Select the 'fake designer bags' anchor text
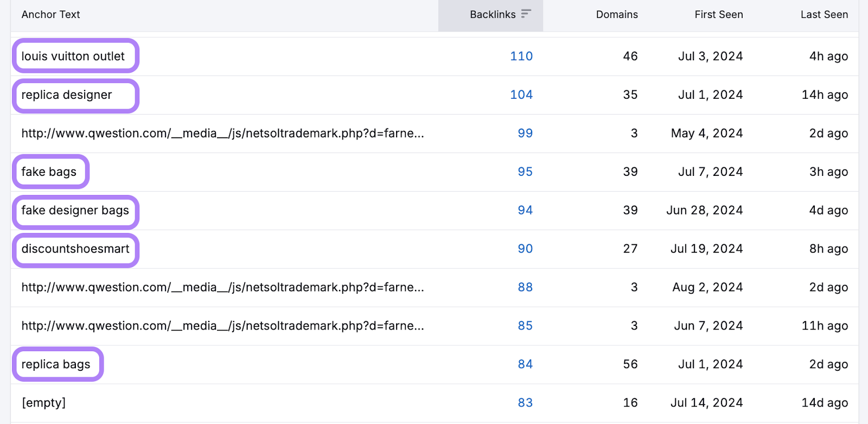The width and height of the screenshot is (868, 424). coord(75,211)
